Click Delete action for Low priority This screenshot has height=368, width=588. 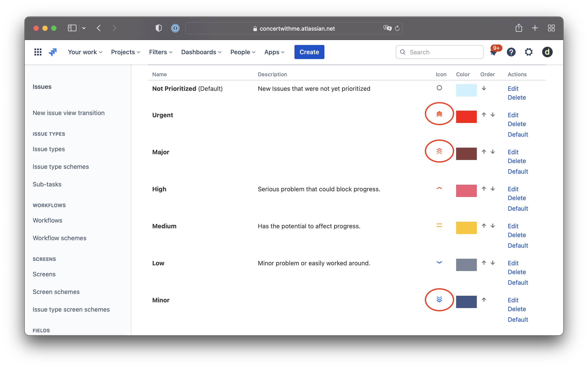[x=517, y=272]
